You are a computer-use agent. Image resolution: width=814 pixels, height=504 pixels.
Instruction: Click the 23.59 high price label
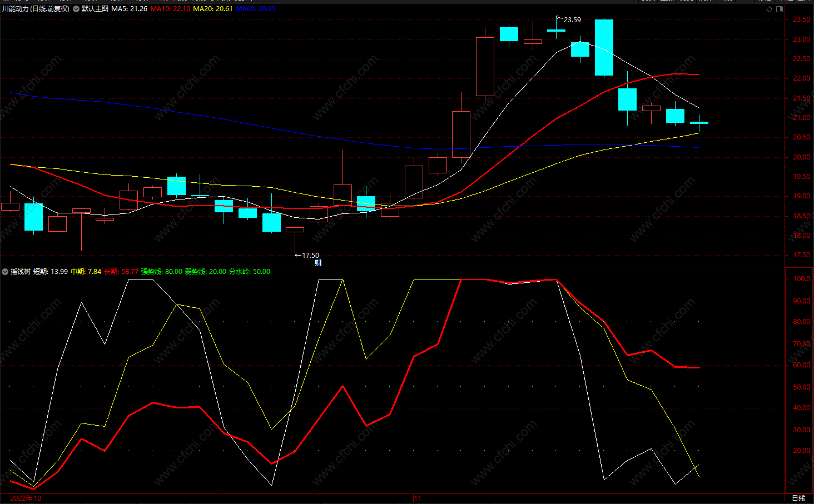coord(572,20)
